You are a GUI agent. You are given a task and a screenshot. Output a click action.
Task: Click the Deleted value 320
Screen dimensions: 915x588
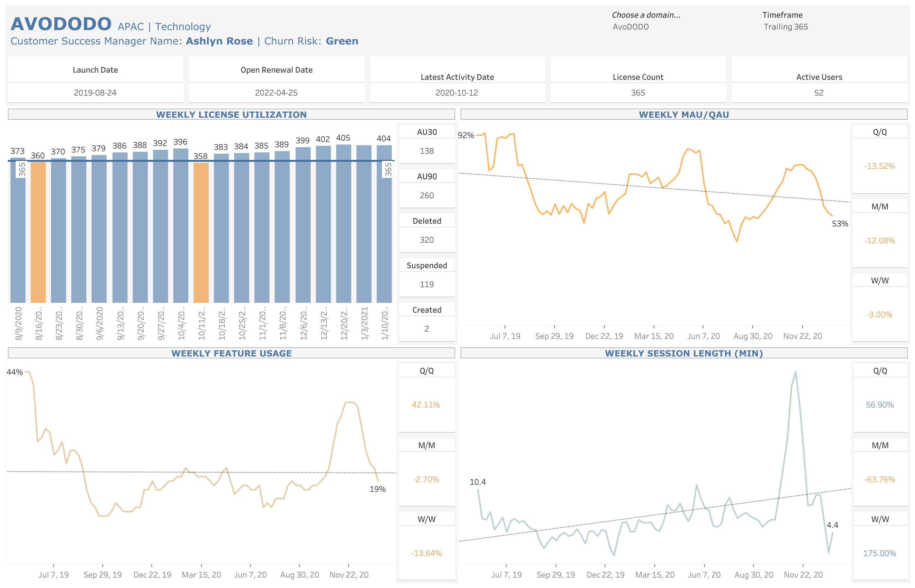tap(427, 240)
